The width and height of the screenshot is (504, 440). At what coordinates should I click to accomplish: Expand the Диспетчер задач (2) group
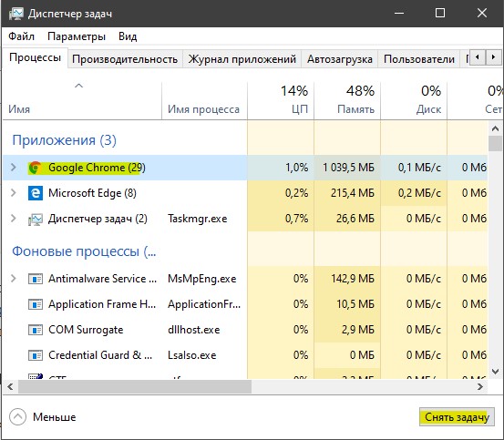coord(13,219)
